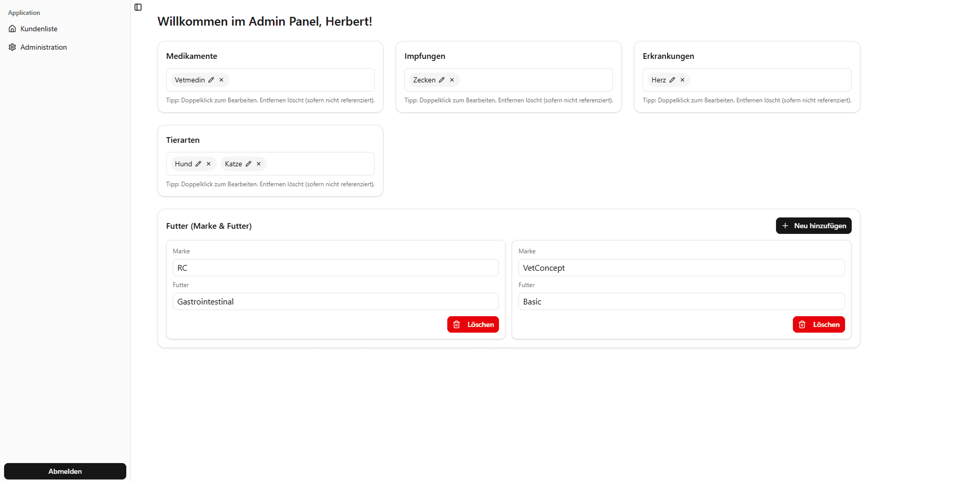This screenshot has height=481, width=980.
Task: Delete the Zecken vaccination tag
Action: 452,80
